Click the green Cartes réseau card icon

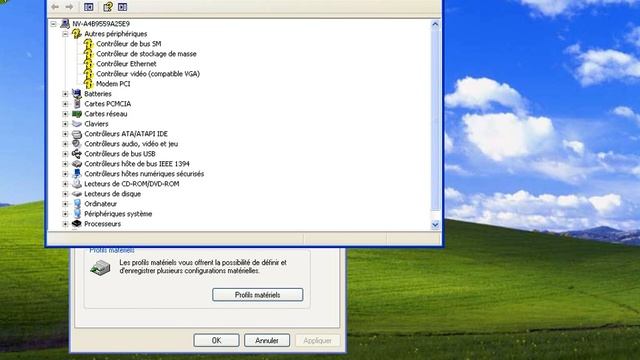point(76,113)
